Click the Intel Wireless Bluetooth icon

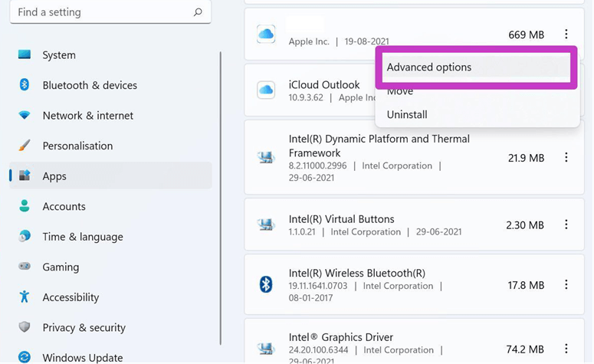[x=266, y=284]
